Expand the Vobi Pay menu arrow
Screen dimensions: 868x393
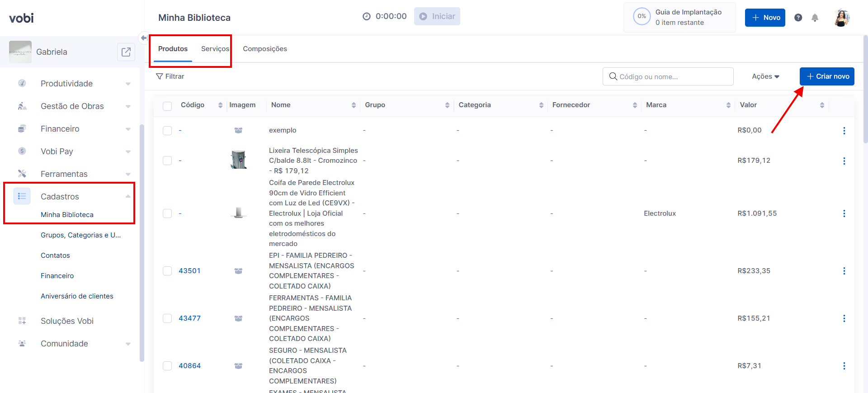click(x=128, y=152)
